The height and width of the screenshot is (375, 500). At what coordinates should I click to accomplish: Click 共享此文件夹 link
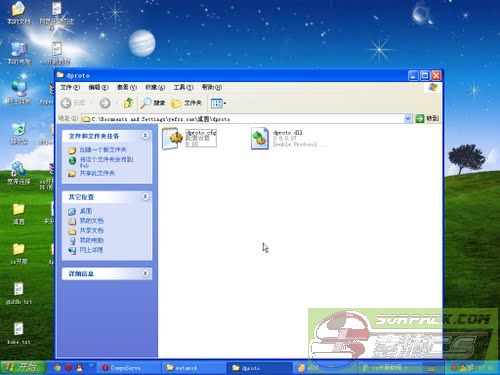click(97, 173)
